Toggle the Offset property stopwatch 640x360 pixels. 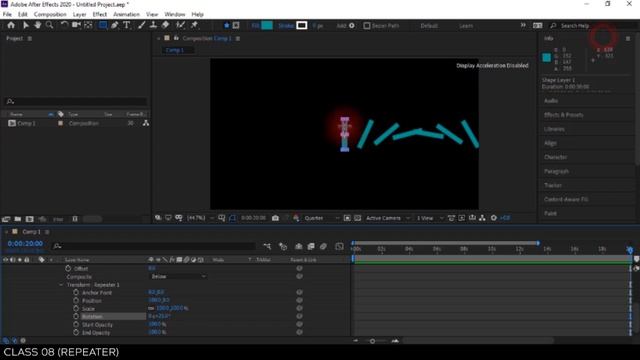pyautogui.click(x=68, y=268)
